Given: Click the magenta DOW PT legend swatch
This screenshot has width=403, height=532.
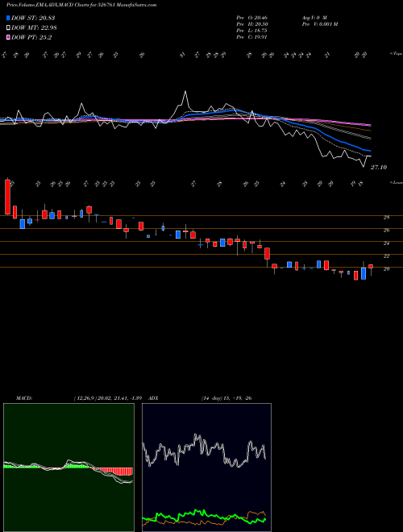Looking at the screenshot, I should [x=8, y=38].
